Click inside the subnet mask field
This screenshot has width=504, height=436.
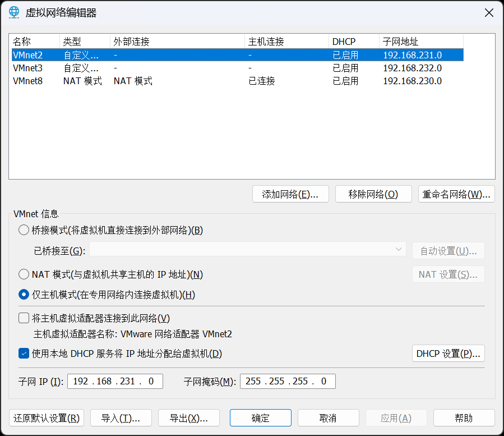pos(288,382)
